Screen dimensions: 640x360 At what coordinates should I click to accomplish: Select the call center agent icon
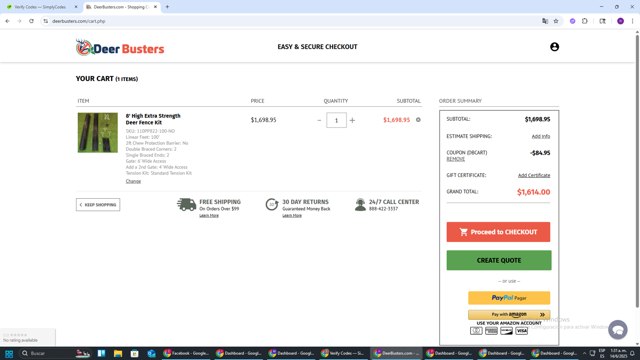(360, 204)
